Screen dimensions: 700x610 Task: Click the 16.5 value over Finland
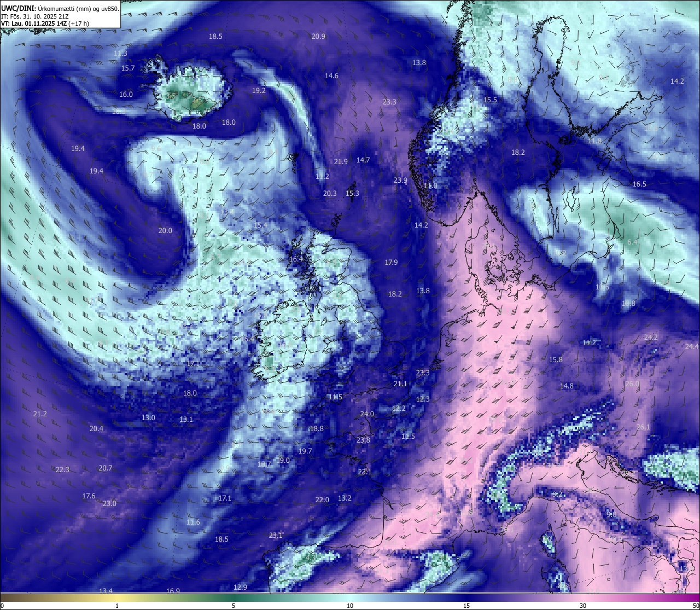[639, 184]
